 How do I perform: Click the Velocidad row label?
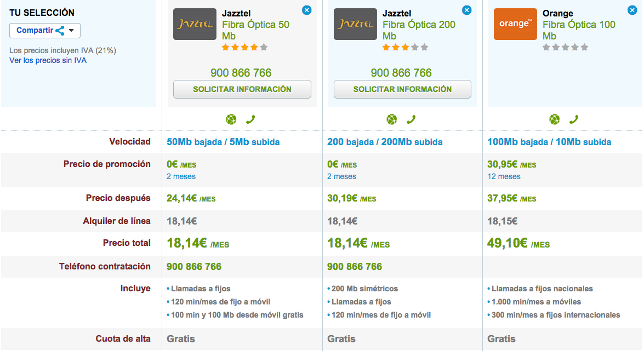[x=130, y=142]
